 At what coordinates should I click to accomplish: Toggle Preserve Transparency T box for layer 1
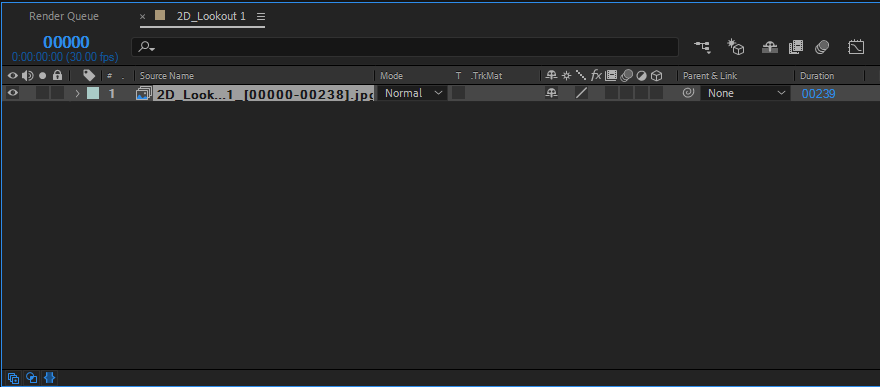coord(459,93)
